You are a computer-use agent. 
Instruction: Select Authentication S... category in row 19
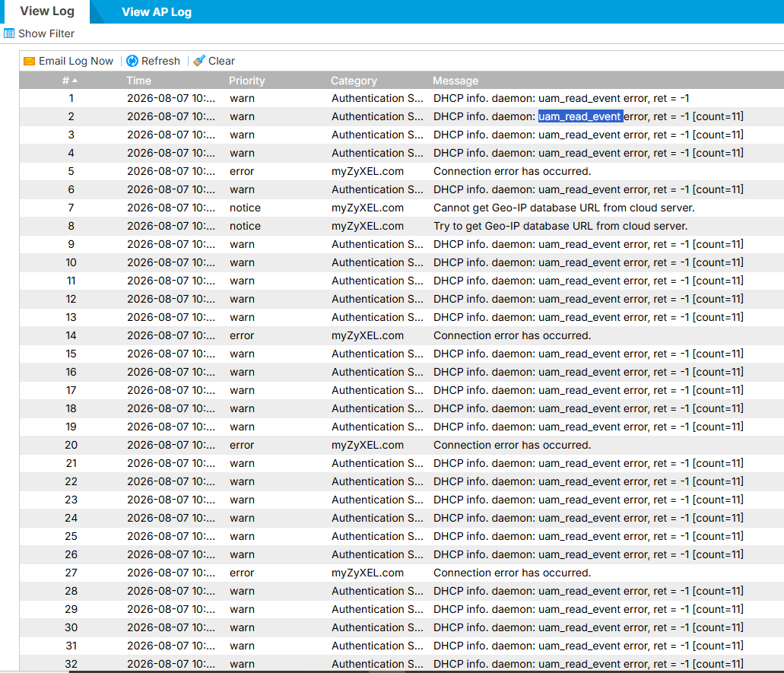377,427
